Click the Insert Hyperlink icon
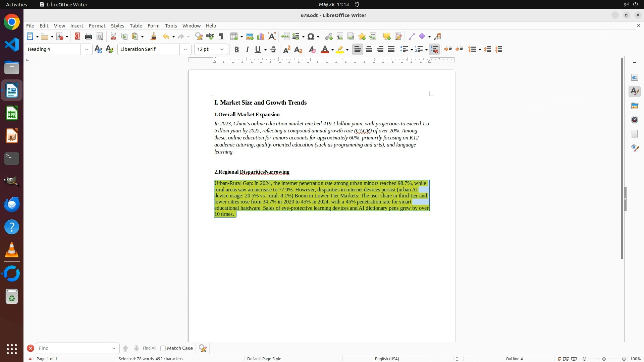Screen dimensions: 644x362 [x=329, y=37]
